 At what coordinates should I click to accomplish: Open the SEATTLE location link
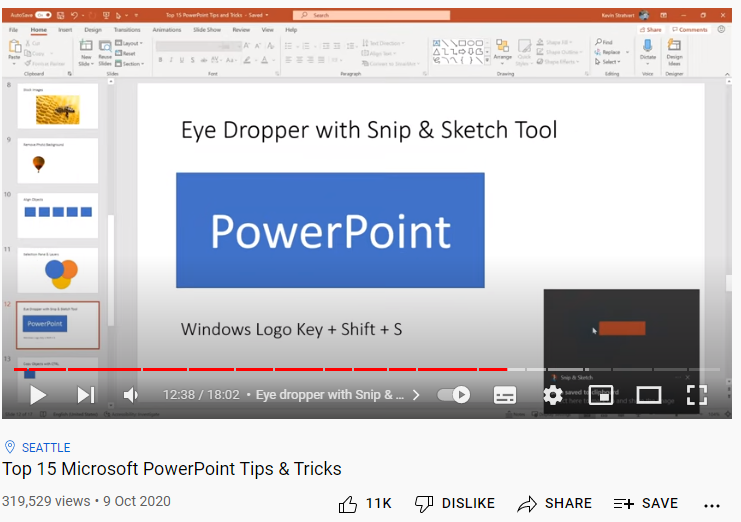[46, 447]
